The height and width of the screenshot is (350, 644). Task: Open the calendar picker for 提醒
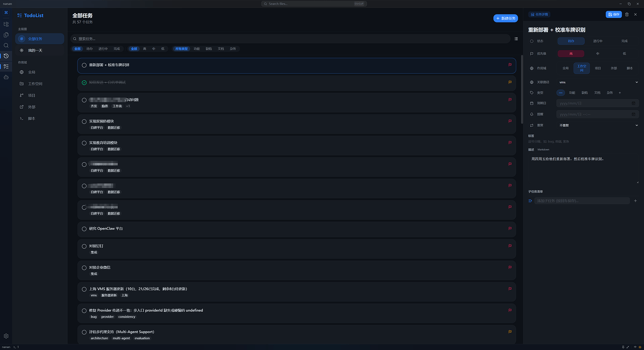coord(633,114)
